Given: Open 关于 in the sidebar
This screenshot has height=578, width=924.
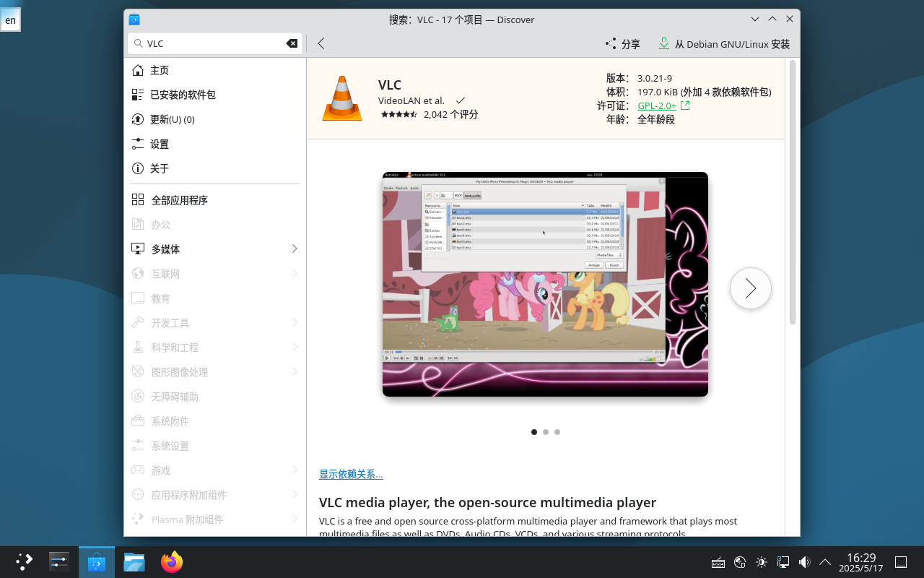Looking at the screenshot, I should pyautogui.click(x=215, y=168).
